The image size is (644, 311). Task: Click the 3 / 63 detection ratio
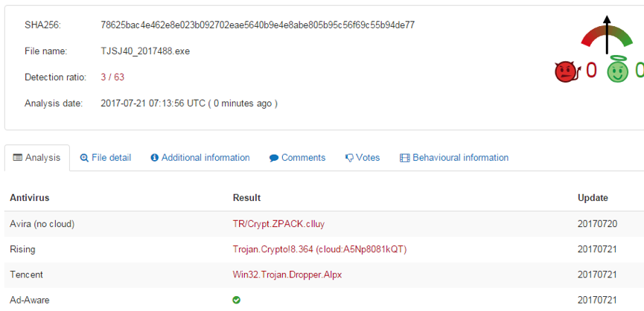(112, 77)
